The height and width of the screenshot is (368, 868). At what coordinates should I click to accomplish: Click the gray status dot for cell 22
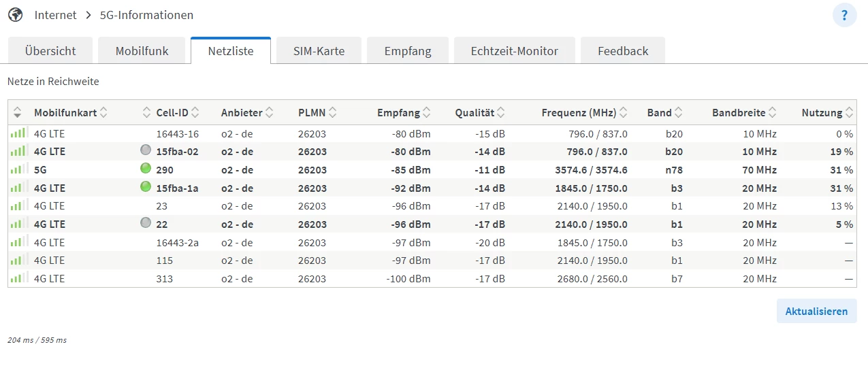tap(145, 223)
